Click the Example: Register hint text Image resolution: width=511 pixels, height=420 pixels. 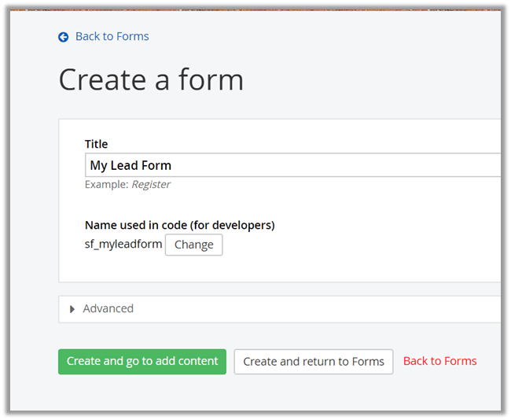click(127, 185)
